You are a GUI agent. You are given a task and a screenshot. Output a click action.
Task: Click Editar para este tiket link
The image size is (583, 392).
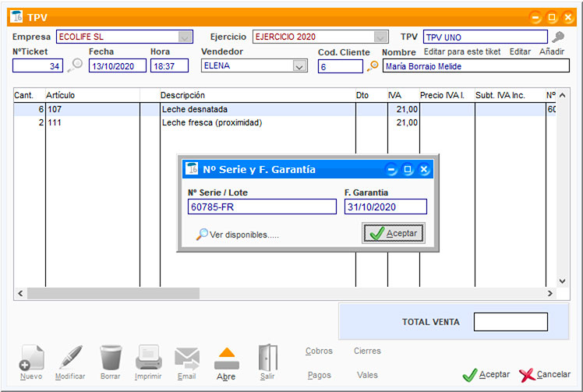tap(462, 51)
